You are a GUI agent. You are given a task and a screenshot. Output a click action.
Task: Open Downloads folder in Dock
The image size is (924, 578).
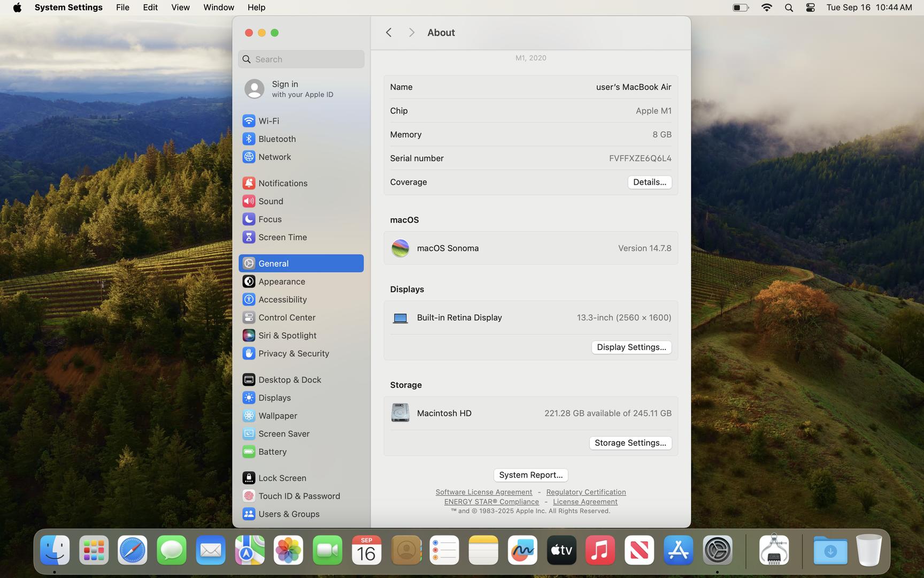830,550
